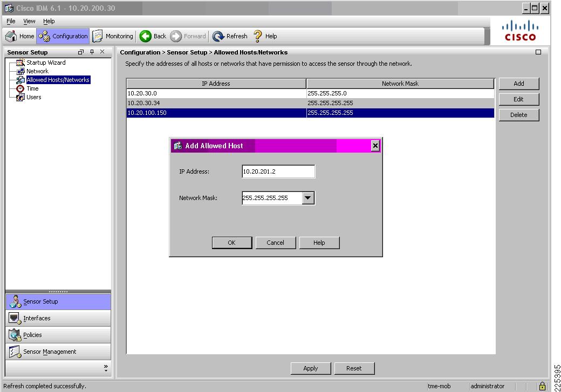Close the Add Allowed Host dialog
Viewport: 561px width, 392px height.
point(375,146)
